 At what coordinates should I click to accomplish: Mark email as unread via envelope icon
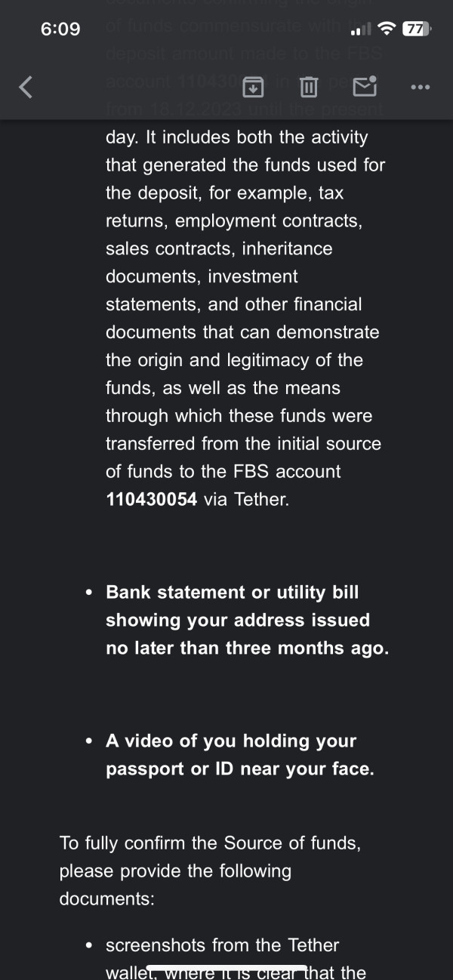[x=365, y=88]
